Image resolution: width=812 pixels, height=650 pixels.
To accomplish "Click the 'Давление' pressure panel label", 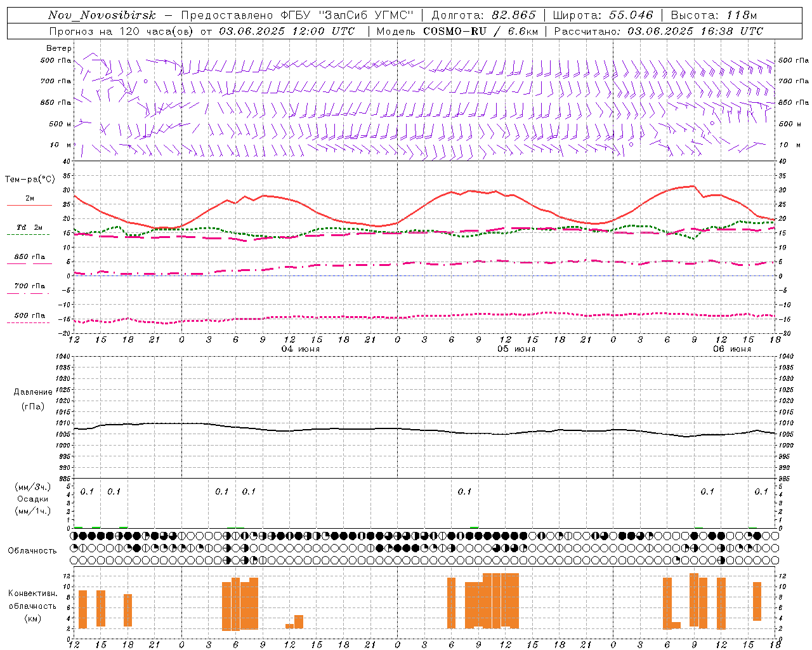I will pos(33,392).
